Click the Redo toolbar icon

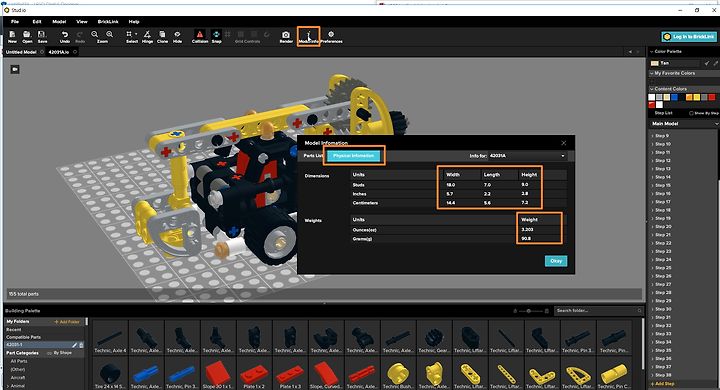coord(80,37)
